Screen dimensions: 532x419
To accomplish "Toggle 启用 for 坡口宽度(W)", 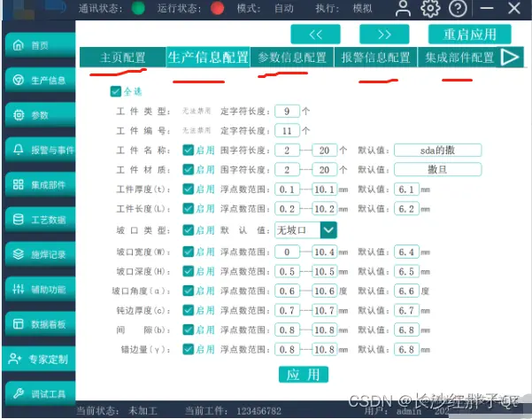I will [188, 252].
